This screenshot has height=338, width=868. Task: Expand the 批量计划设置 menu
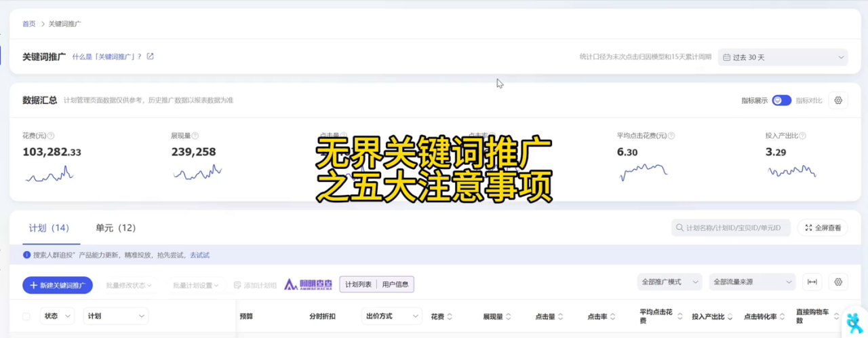[x=196, y=285]
